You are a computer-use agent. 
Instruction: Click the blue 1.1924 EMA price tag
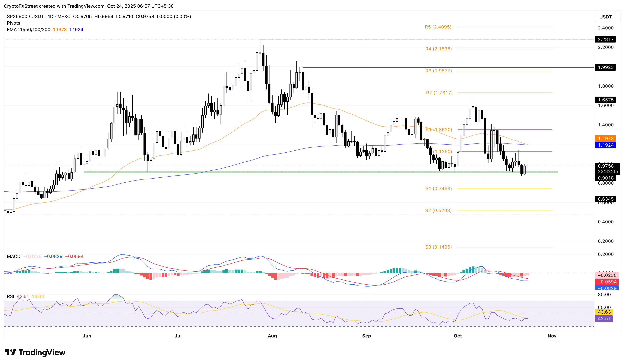click(605, 145)
